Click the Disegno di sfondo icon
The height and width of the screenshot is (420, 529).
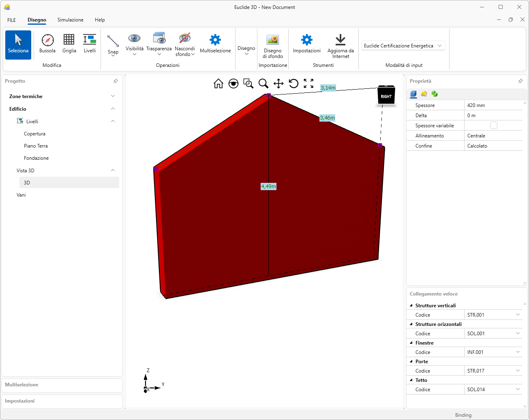(x=273, y=40)
